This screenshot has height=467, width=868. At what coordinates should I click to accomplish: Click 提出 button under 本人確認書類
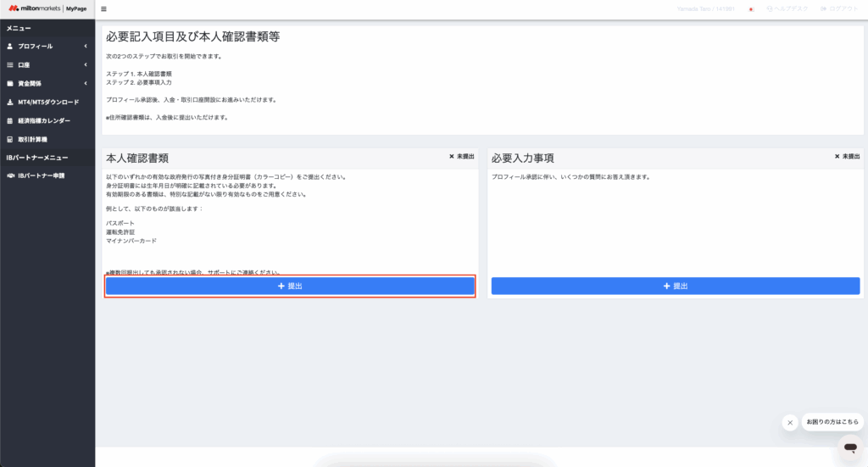click(x=290, y=286)
